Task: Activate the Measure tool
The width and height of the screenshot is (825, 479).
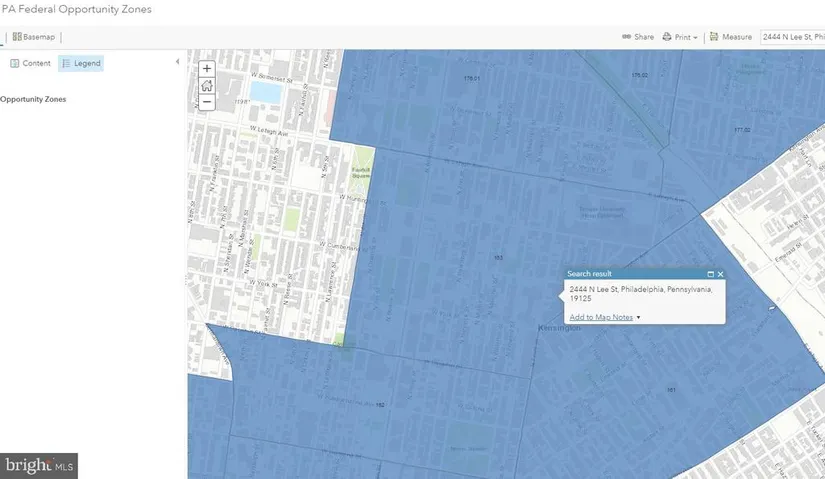Action: pos(730,37)
